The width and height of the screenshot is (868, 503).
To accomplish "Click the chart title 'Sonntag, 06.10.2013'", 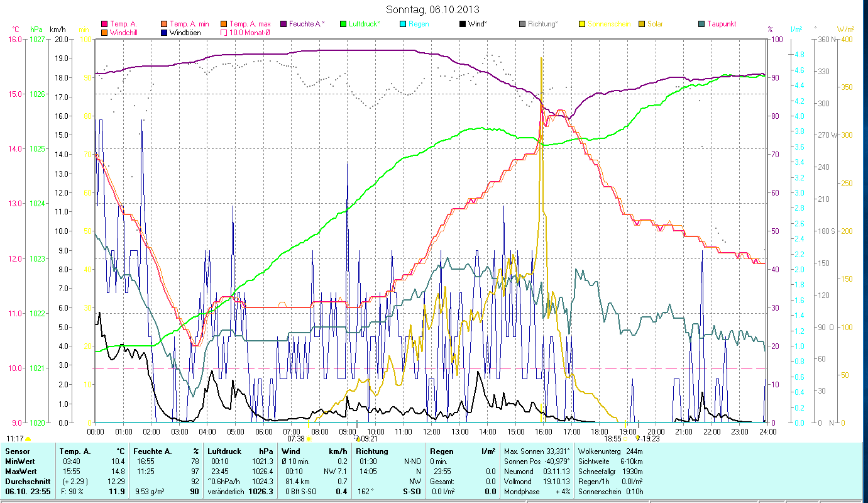I will pyautogui.click(x=432, y=9).
